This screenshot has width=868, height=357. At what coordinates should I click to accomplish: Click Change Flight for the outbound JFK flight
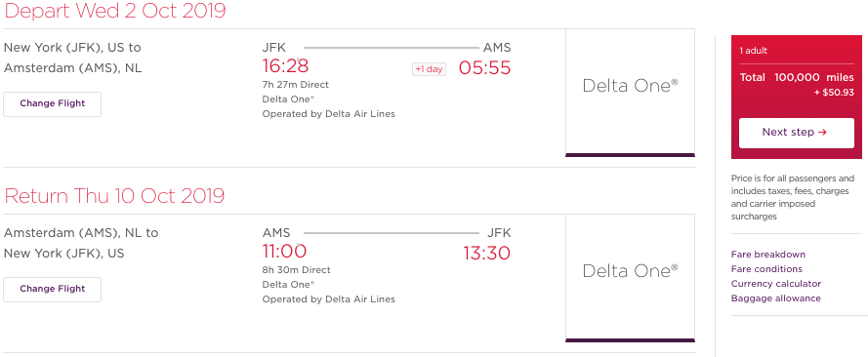52,104
